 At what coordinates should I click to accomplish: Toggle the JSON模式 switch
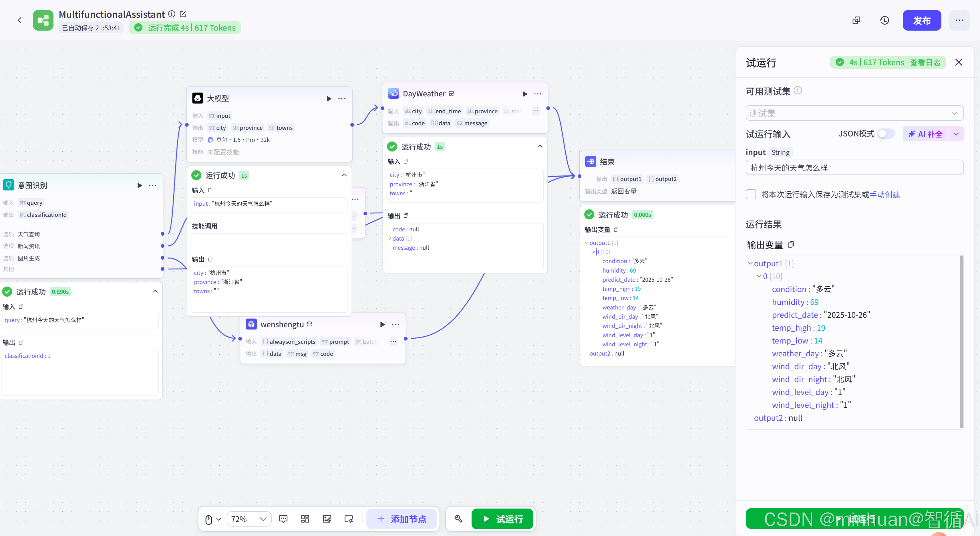point(886,134)
